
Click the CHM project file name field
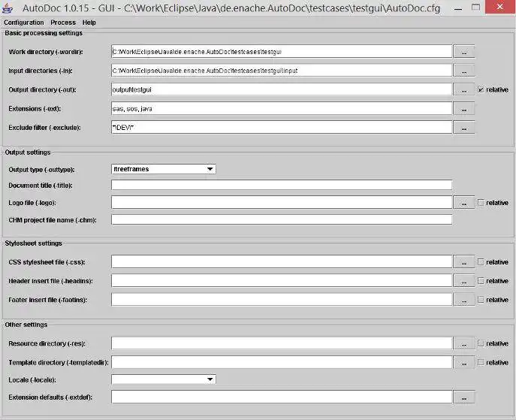[x=282, y=220]
